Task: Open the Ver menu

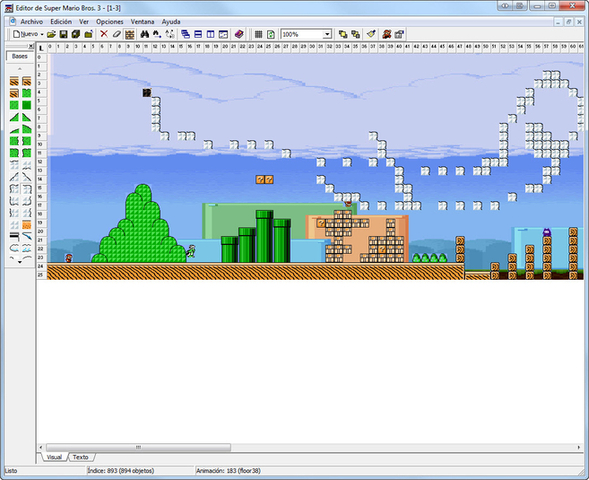Action: coord(84,22)
